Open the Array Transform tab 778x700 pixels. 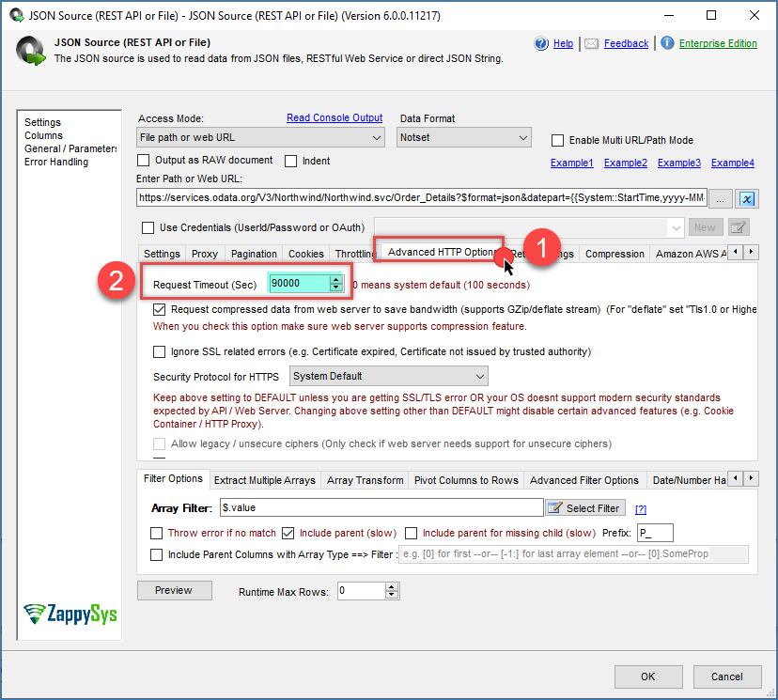coord(365,480)
